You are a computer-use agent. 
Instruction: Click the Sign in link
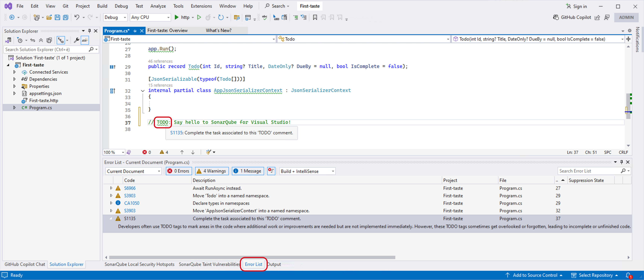coord(579,6)
